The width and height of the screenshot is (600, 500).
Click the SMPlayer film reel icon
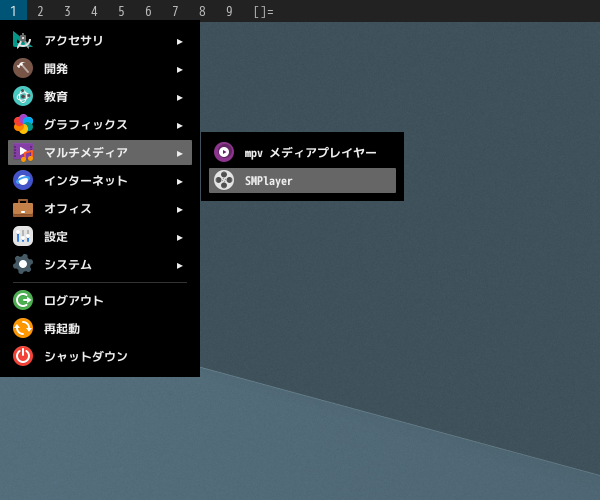pyautogui.click(x=224, y=180)
